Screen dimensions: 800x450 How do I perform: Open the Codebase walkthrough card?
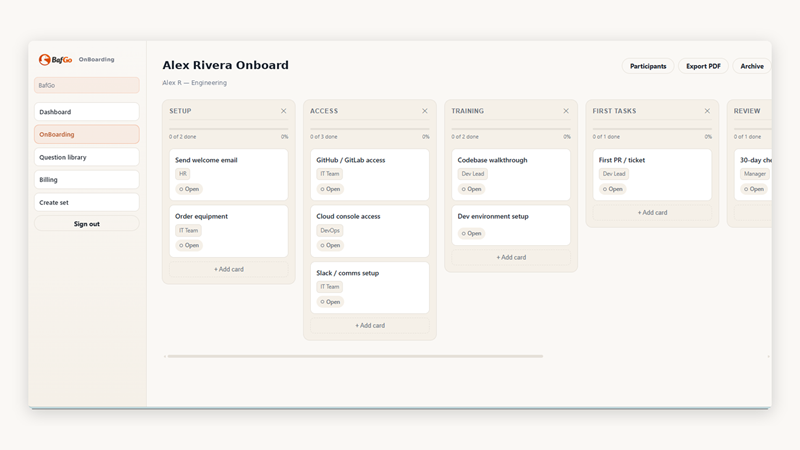511,174
